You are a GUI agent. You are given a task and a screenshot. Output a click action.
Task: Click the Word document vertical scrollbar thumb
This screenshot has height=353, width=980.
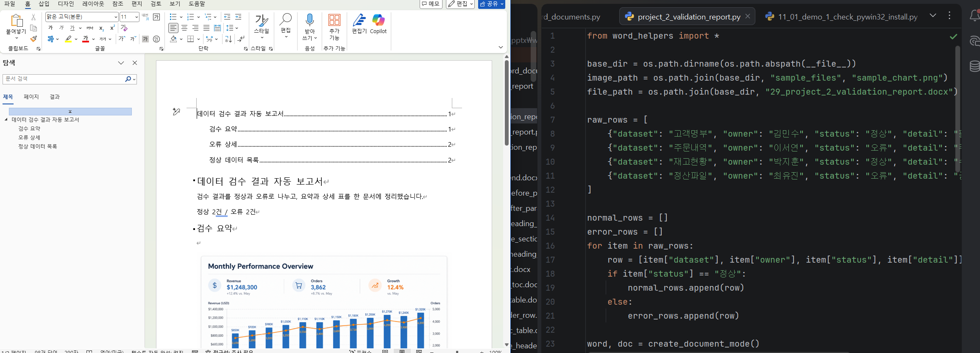[507, 103]
